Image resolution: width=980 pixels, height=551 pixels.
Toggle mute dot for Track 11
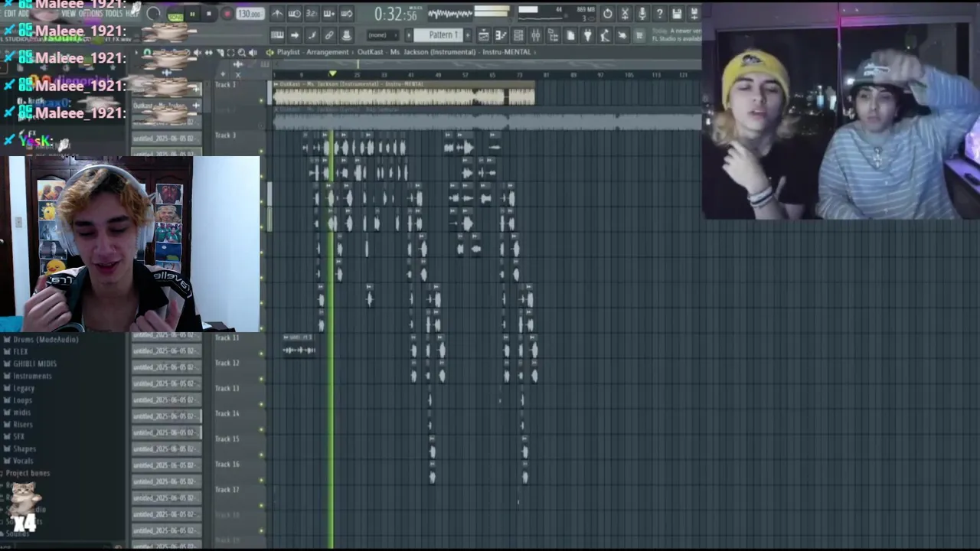point(262,354)
